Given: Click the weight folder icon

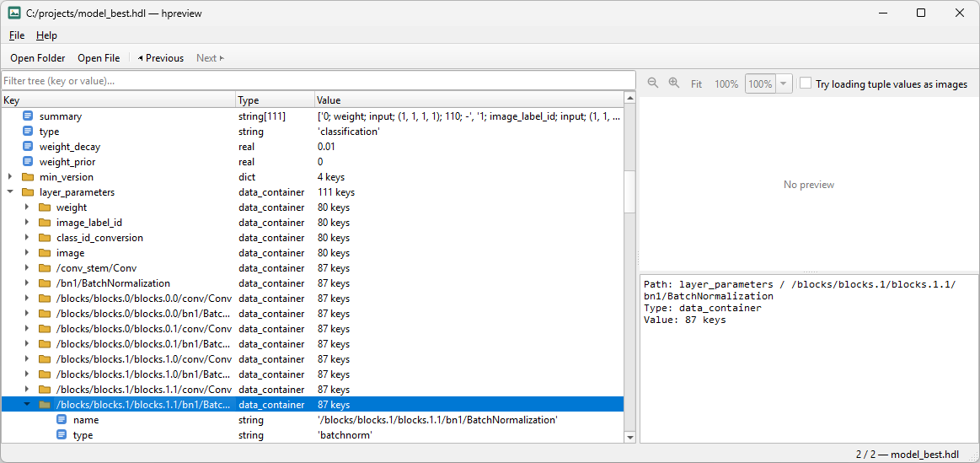Looking at the screenshot, I should [x=45, y=207].
